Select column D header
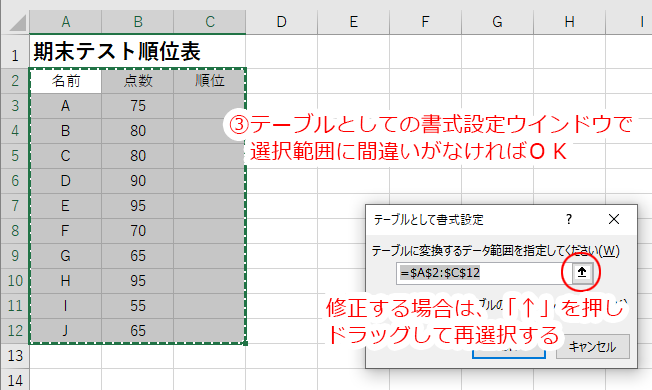This screenshot has width=652, height=390. click(x=282, y=22)
